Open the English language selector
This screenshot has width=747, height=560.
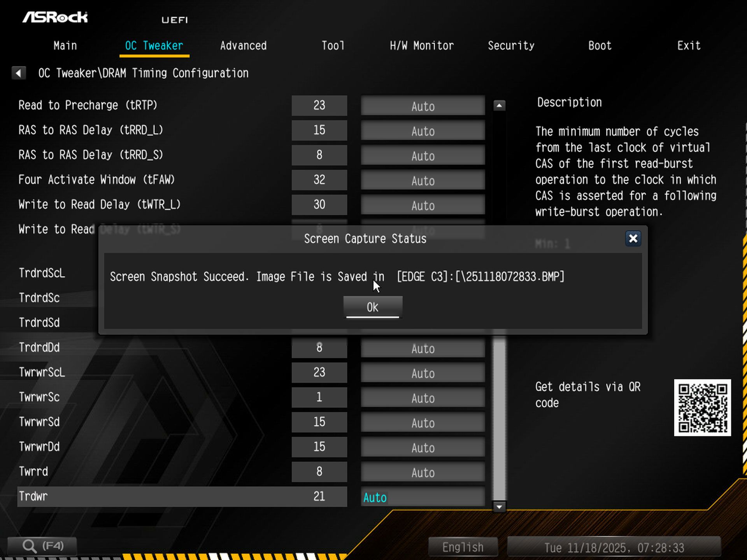tap(462, 547)
